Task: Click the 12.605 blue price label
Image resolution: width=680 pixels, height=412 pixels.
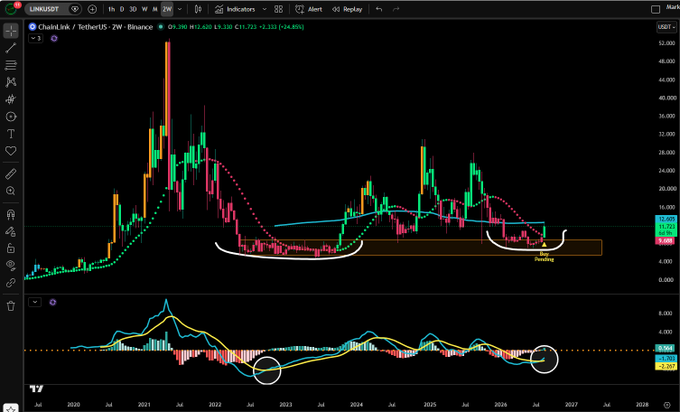Action: pos(666,219)
